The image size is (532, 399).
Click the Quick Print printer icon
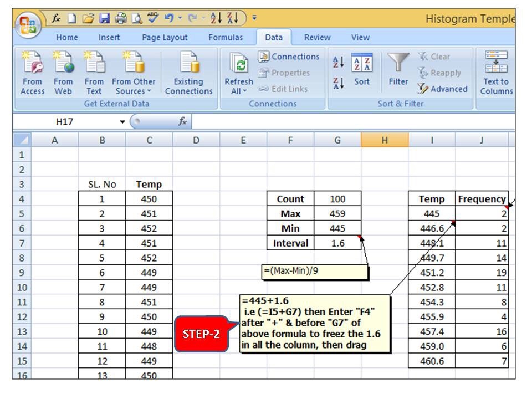(x=120, y=18)
